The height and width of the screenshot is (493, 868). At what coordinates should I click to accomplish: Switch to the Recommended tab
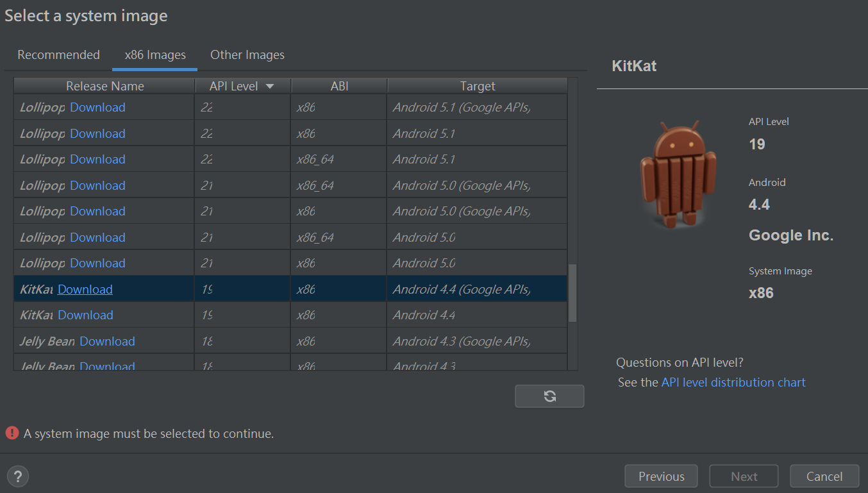[x=58, y=55]
